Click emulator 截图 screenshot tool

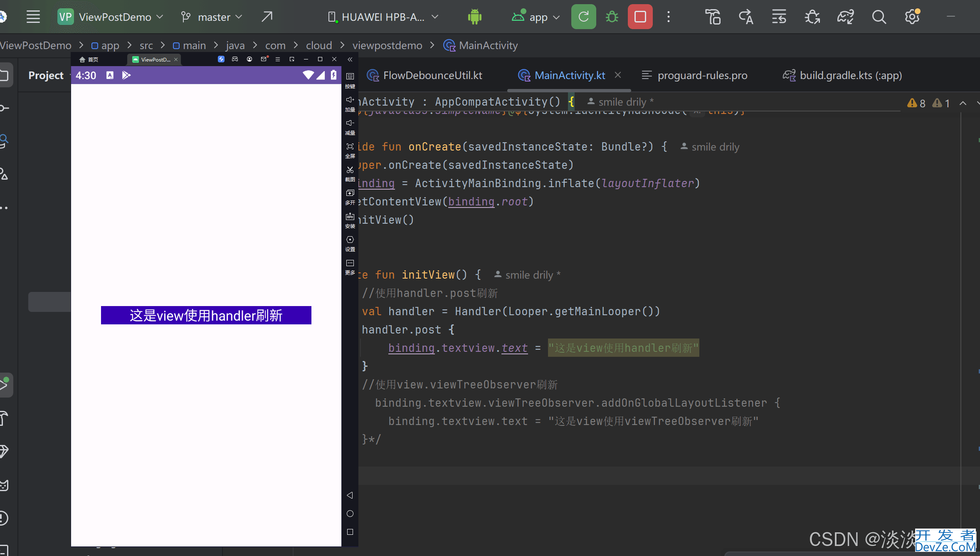click(350, 173)
